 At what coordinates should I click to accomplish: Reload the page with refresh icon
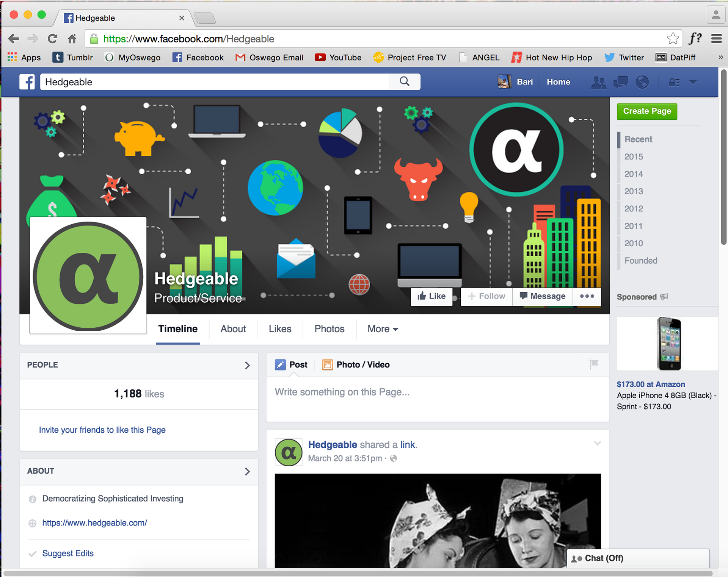pos(52,39)
